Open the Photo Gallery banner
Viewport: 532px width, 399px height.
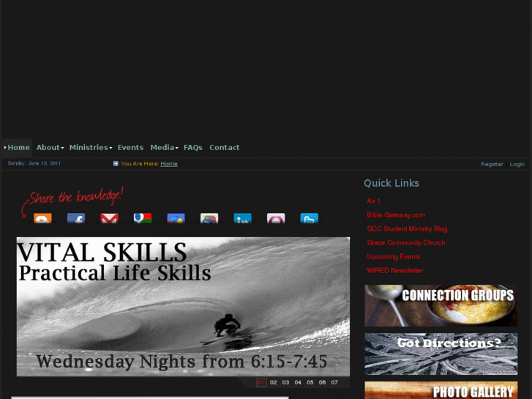[x=441, y=389]
